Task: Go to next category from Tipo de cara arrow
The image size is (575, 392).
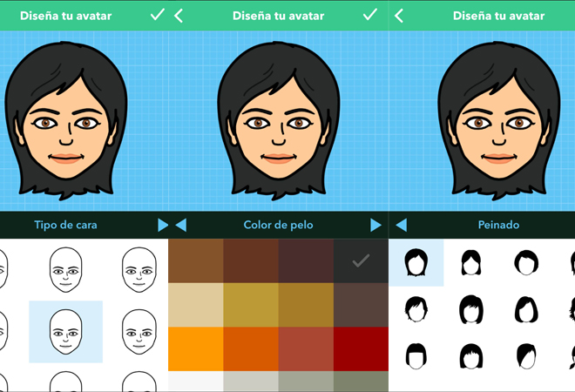Action: click(x=163, y=225)
